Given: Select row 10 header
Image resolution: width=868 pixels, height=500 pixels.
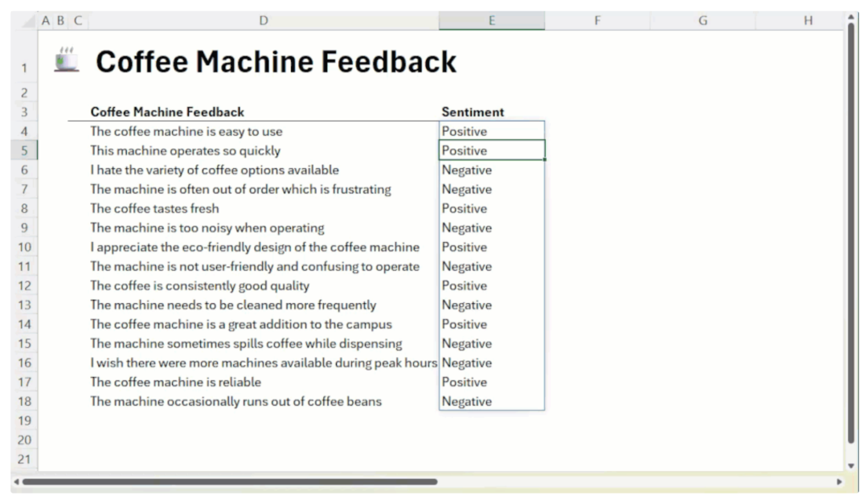Looking at the screenshot, I should (x=24, y=247).
